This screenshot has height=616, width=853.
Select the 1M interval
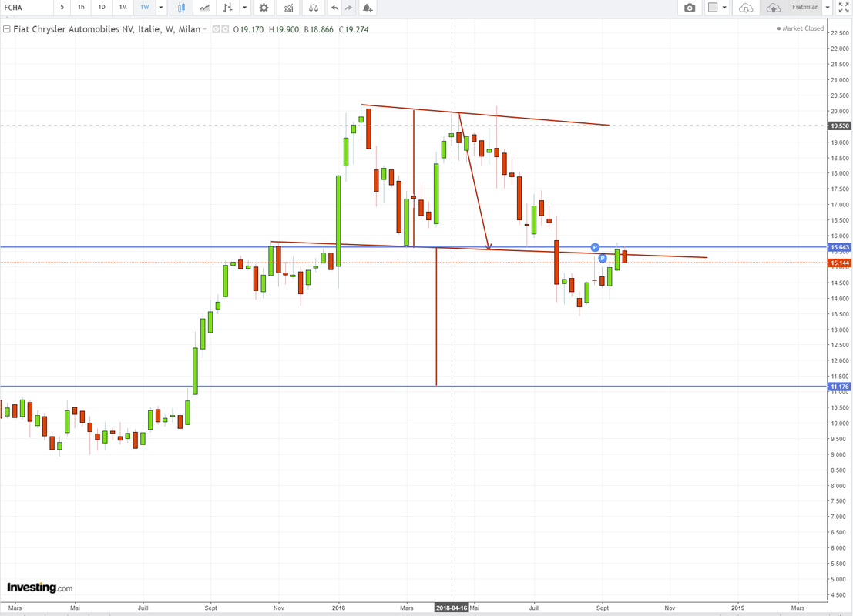(123, 8)
